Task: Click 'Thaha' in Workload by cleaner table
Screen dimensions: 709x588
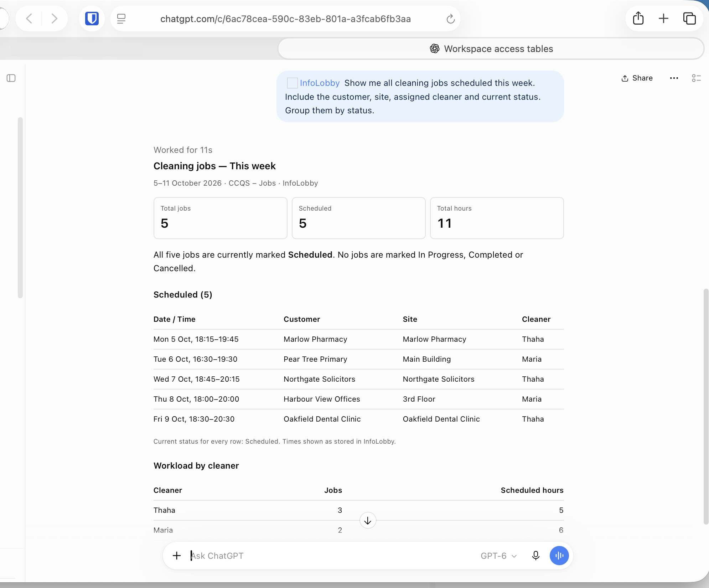Action: point(164,510)
